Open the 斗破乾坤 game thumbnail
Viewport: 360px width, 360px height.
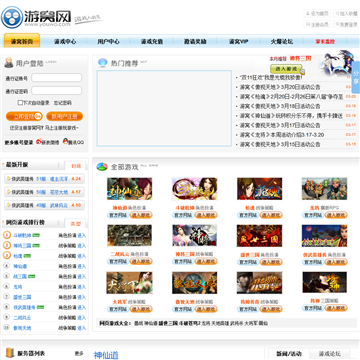coord(194,189)
